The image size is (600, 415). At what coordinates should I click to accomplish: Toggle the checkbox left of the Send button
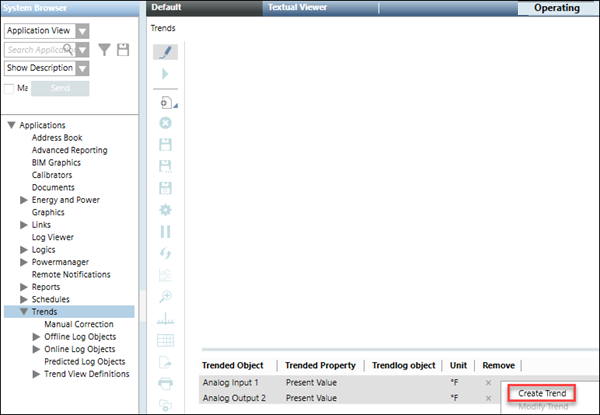10,89
